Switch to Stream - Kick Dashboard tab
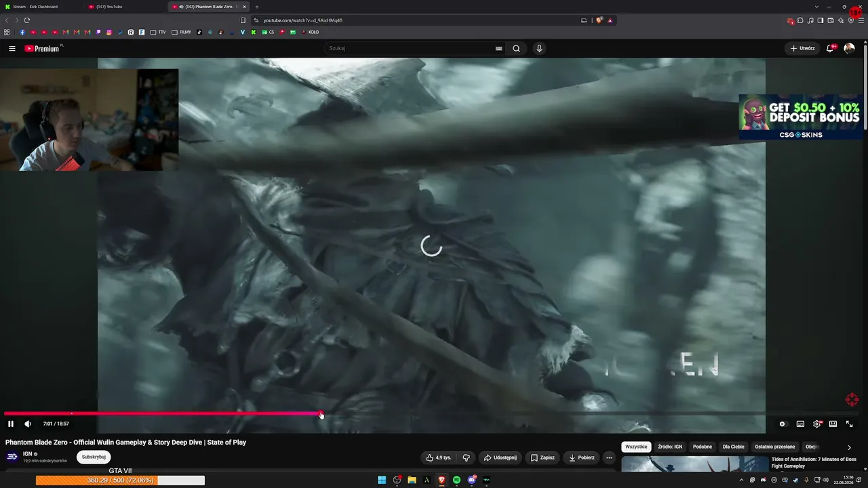Image resolution: width=868 pixels, height=488 pixels. 41,7
